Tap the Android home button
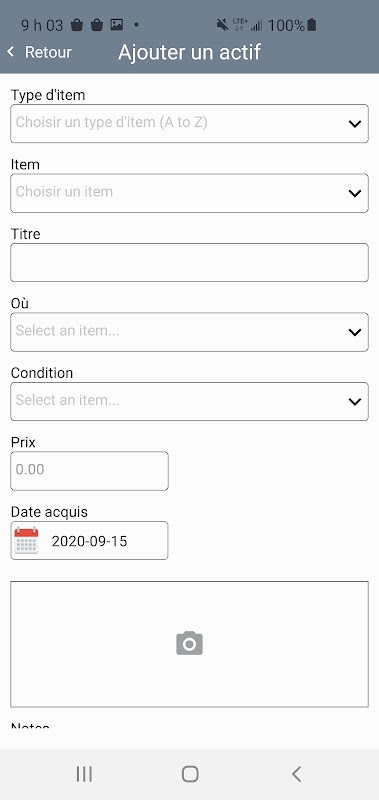Screen dimensions: 379x800 (x=190, y=774)
